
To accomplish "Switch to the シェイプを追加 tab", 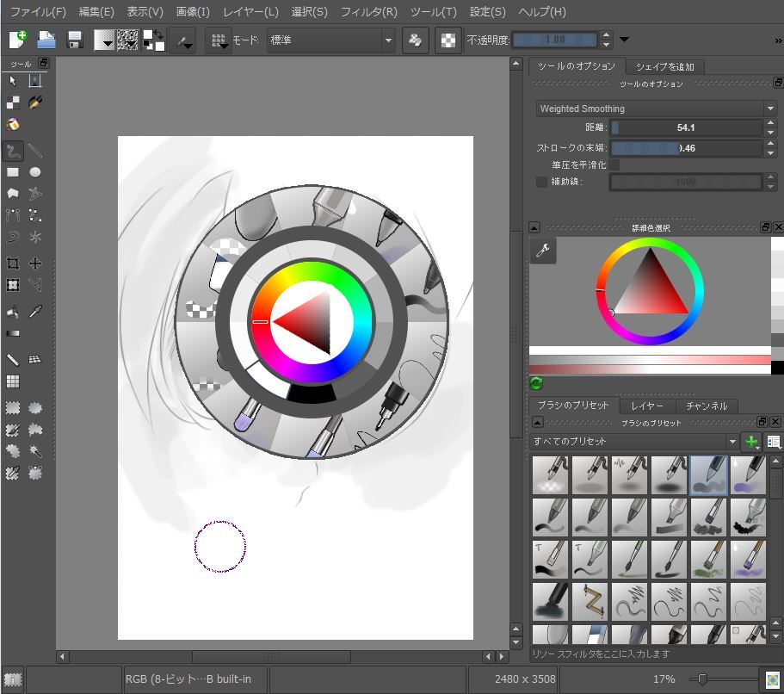I will point(664,66).
